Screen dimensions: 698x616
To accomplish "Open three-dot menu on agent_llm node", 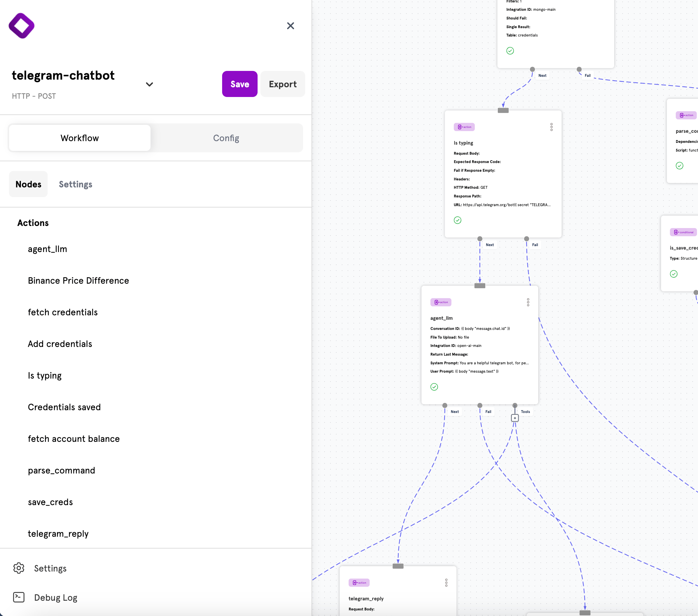I will (528, 302).
